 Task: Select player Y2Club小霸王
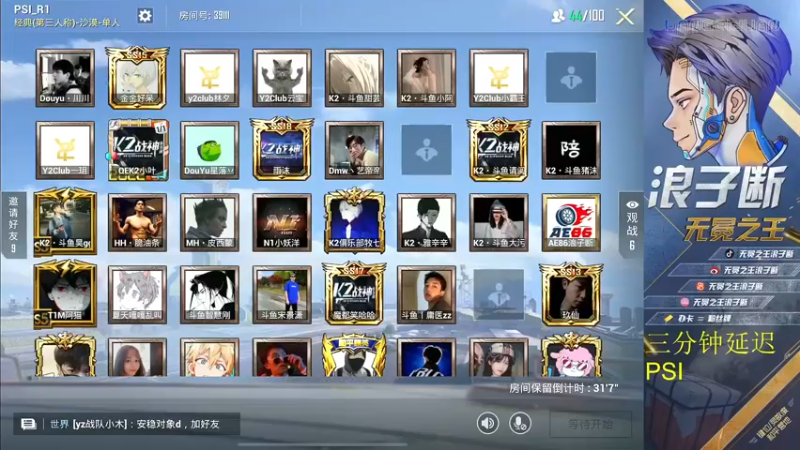pyautogui.click(x=498, y=78)
